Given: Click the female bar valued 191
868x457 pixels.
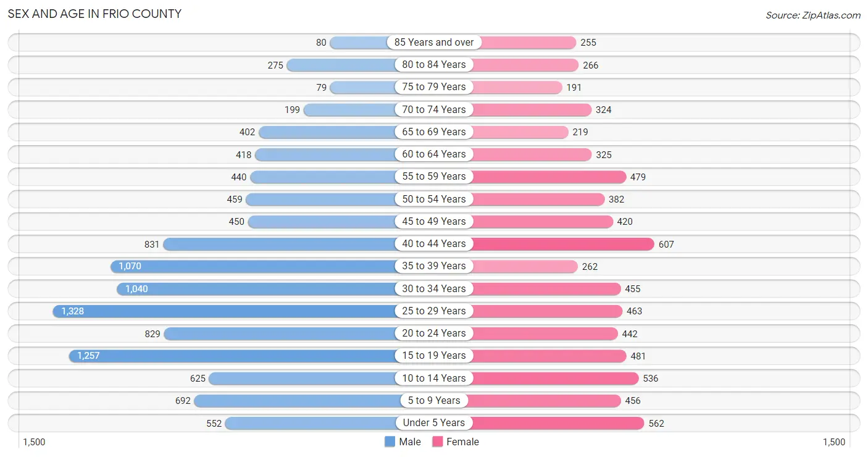Looking at the screenshot, I should coord(498,87).
